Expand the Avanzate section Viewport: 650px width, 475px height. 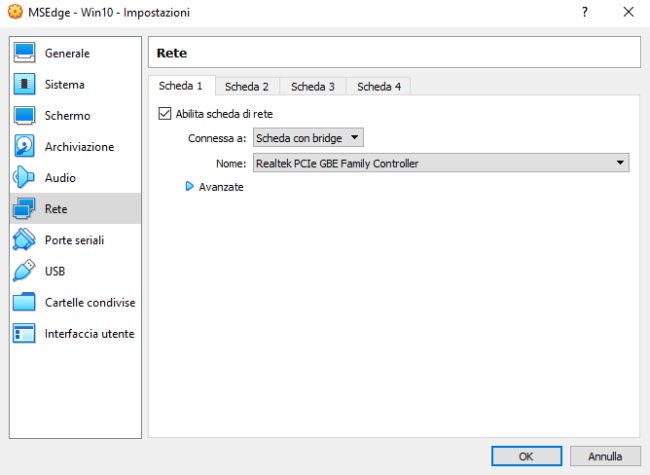click(190, 186)
